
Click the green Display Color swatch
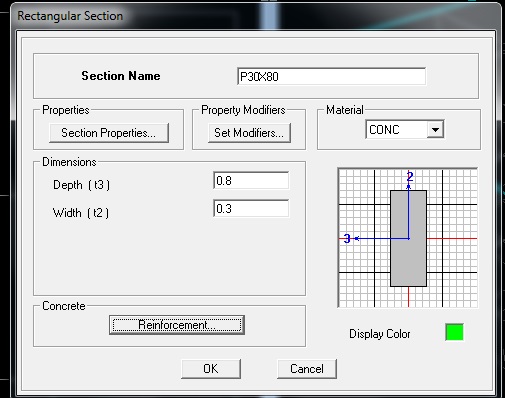point(454,332)
